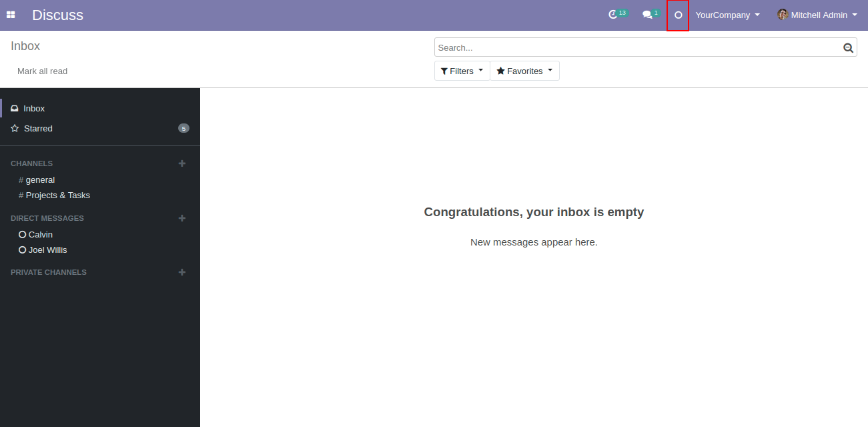
Task: Click the Starred counter badge showing 5
Action: (x=183, y=128)
